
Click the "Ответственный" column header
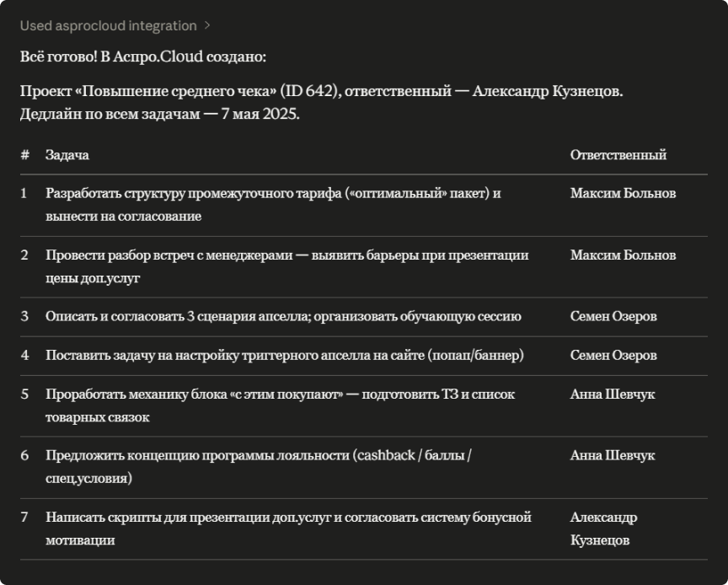pos(618,155)
